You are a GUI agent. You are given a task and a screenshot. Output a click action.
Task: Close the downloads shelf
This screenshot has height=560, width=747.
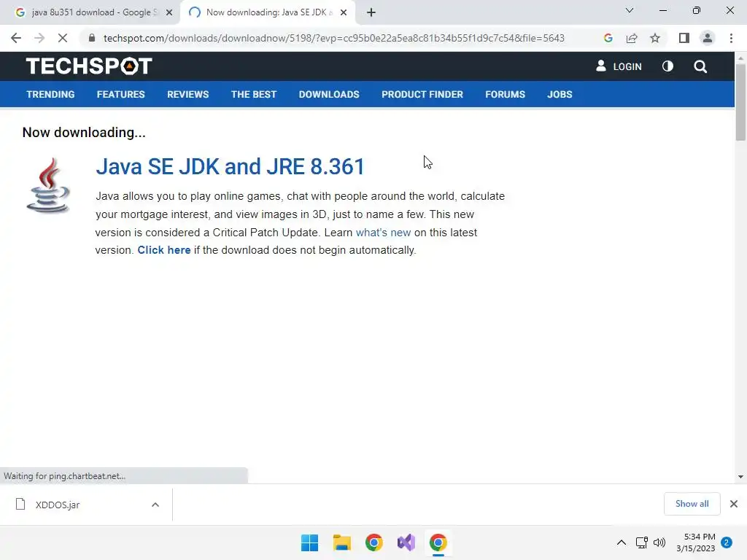pyautogui.click(x=734, y=504)
